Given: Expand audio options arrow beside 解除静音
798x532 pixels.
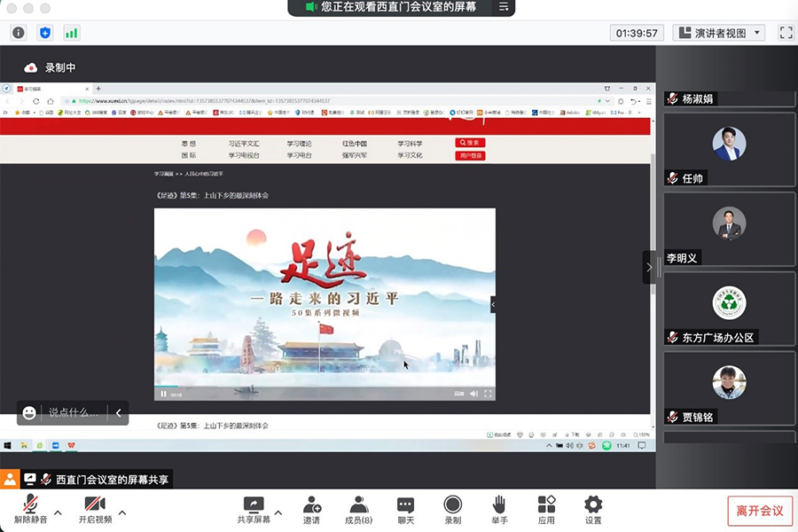Looking at the screenshot, I should click(x=58, y=512).
